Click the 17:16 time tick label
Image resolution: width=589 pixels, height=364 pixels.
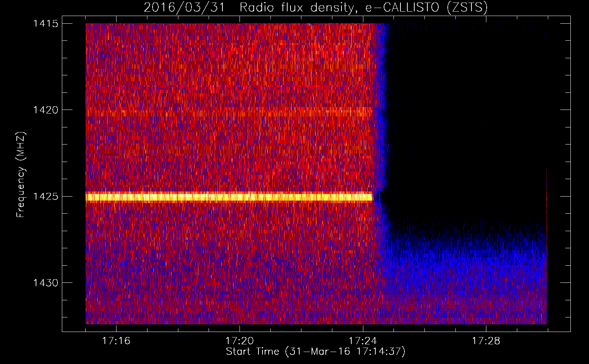[x=116, y=341]
